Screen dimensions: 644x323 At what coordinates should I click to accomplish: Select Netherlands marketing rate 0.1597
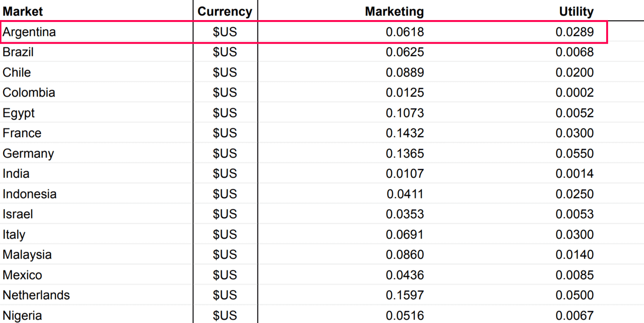405,295
